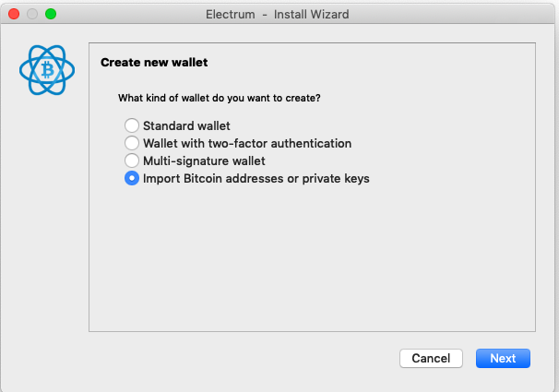
Task: Click the 'Standard wallet' label text
Action: tap(186, 125)
